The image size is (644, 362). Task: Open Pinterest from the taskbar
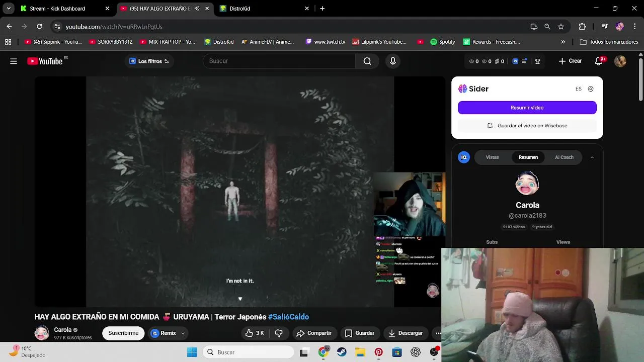click(378, 352)
